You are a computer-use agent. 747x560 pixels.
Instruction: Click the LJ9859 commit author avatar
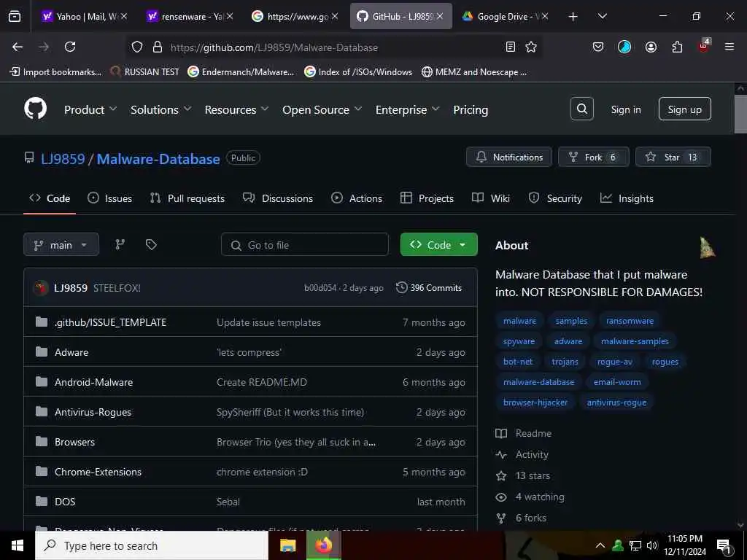point(41,287)
